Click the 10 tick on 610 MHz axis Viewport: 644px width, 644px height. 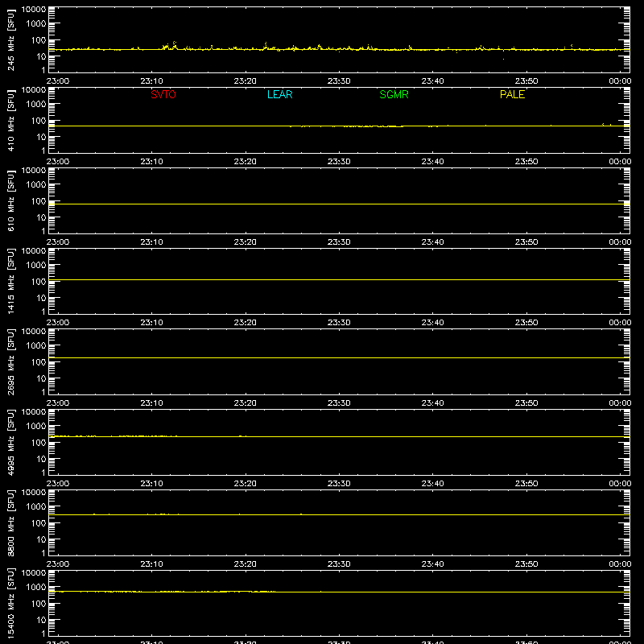point(41,217)
